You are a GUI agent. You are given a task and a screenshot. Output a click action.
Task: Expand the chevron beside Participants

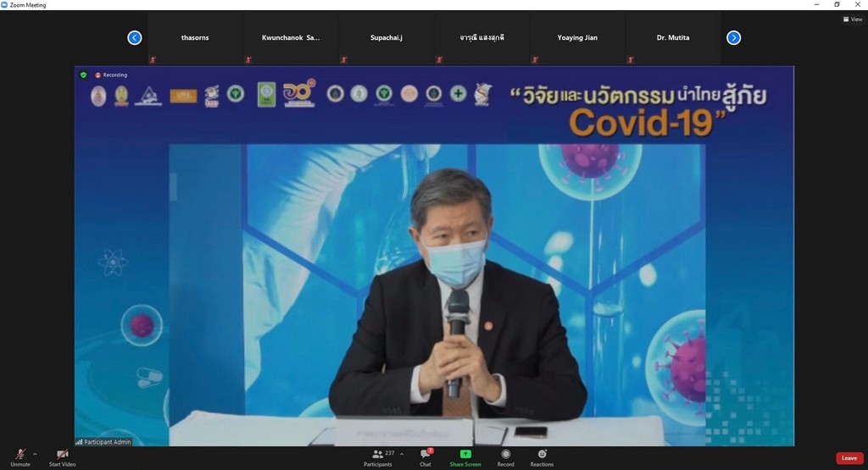[x=402, y=454]
